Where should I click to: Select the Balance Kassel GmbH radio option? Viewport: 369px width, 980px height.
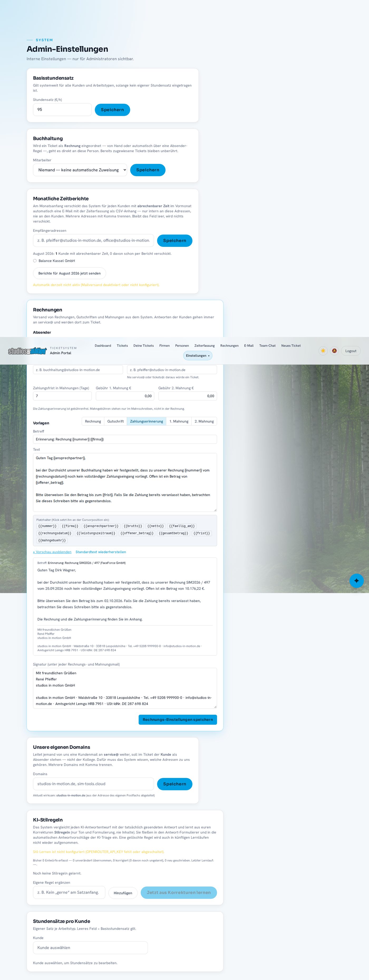35,261
